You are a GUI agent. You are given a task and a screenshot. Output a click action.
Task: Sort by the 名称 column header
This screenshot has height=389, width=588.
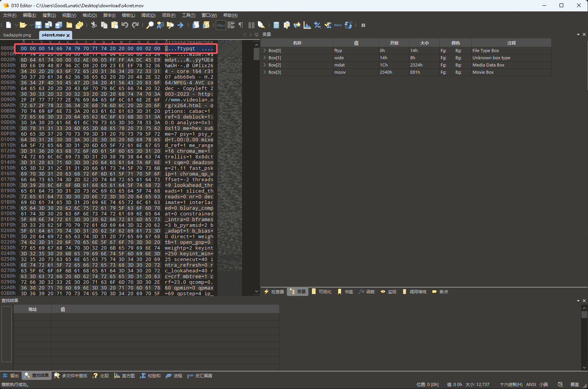point(297,43)
